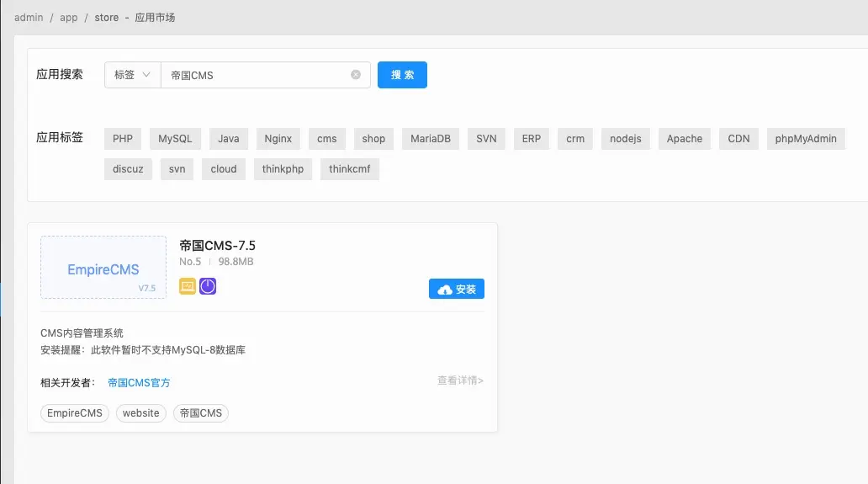Go to app in the breadcrumb
This screenshot has width=868, height=484.
(x=69, y=17)
